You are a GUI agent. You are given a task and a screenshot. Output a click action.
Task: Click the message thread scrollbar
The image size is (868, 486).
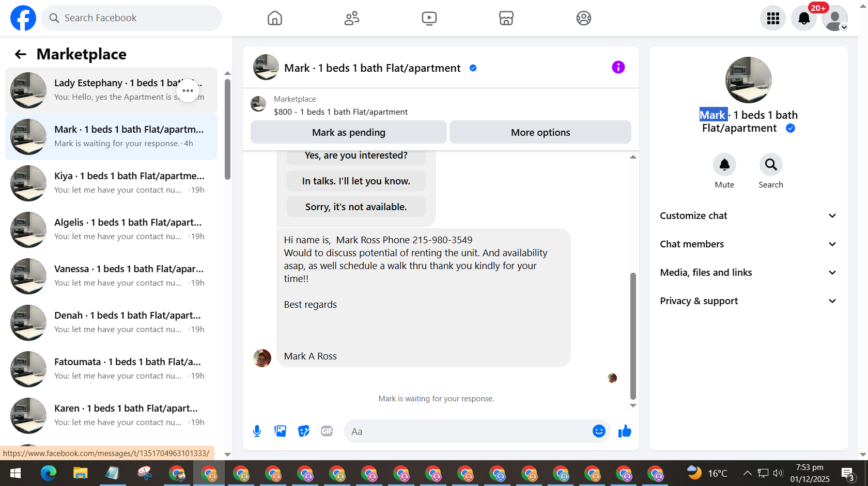(633, 336)
